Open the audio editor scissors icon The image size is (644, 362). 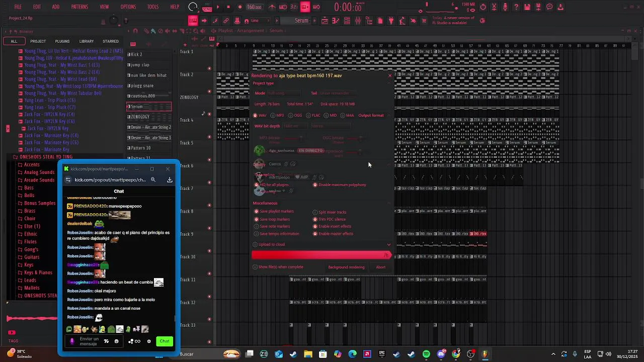494,7
